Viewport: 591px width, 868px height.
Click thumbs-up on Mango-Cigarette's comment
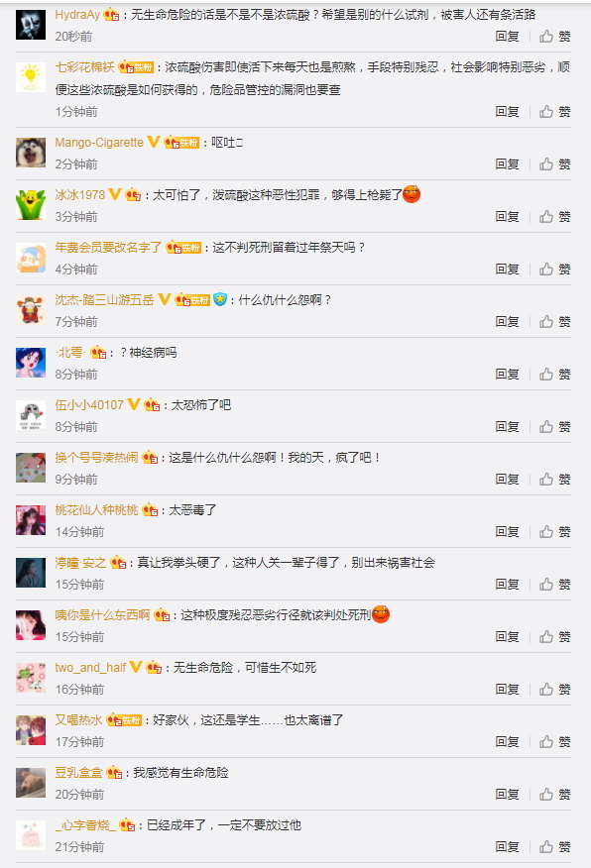click(x=546, y=164)
